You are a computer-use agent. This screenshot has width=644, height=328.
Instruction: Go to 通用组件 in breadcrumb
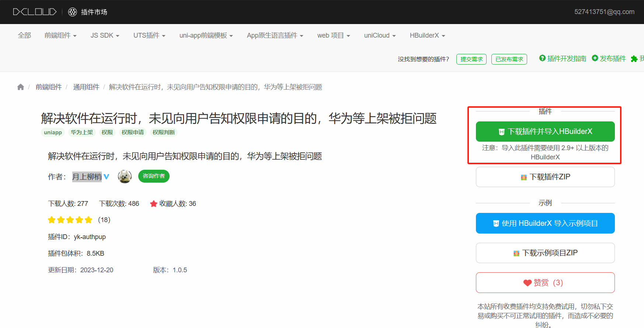coord(86,87)
